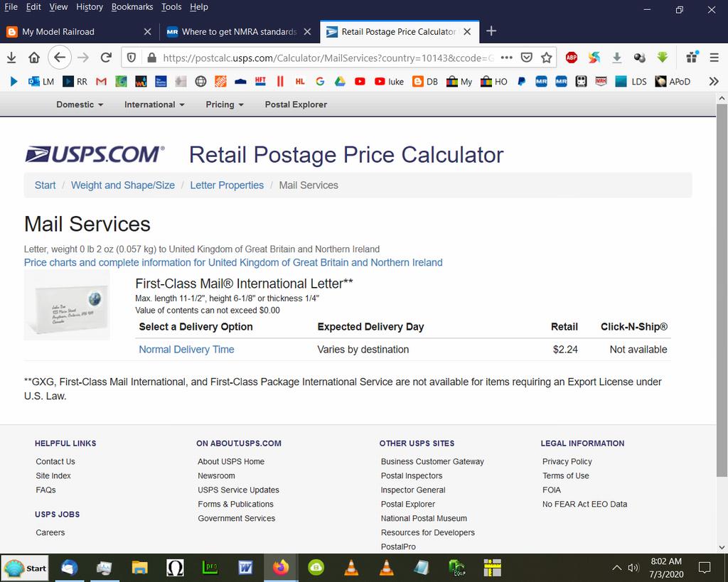Open Postal Explorer in nav bar
Viewport: 728px width, 582px height.
tap(296, 104)
